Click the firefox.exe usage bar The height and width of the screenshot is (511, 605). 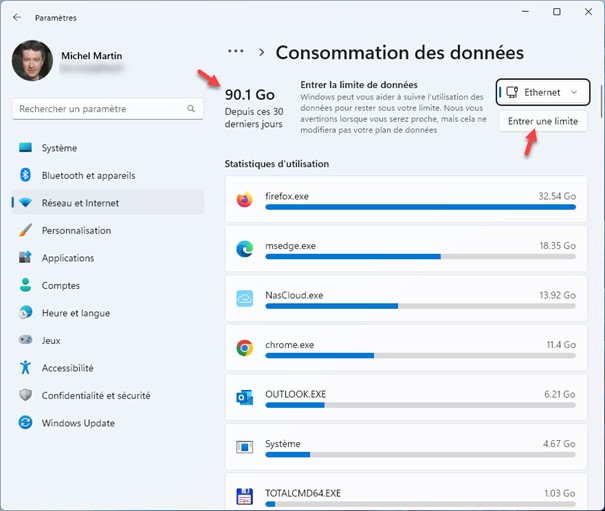pyautogui.click(x=420, y=208)
